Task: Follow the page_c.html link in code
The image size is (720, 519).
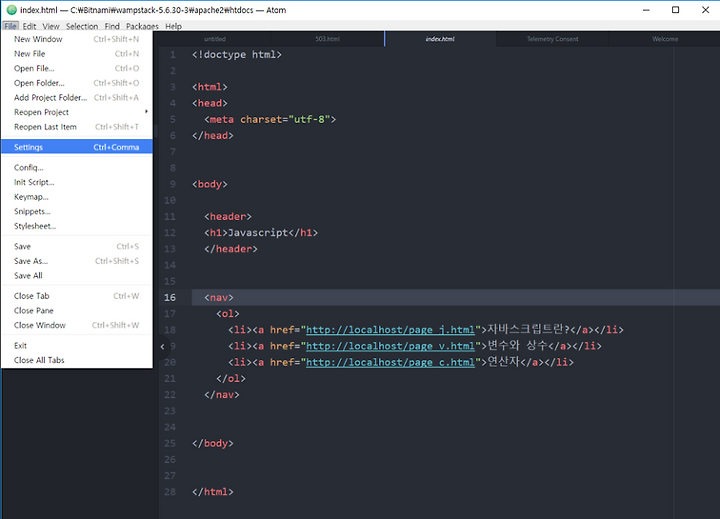Action: (x=390, y=362)
